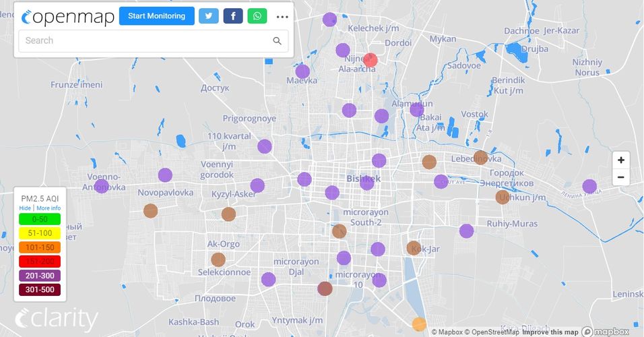Hide the PM2.5 AQI legend

pyautogui.click(x=25, y=208)
